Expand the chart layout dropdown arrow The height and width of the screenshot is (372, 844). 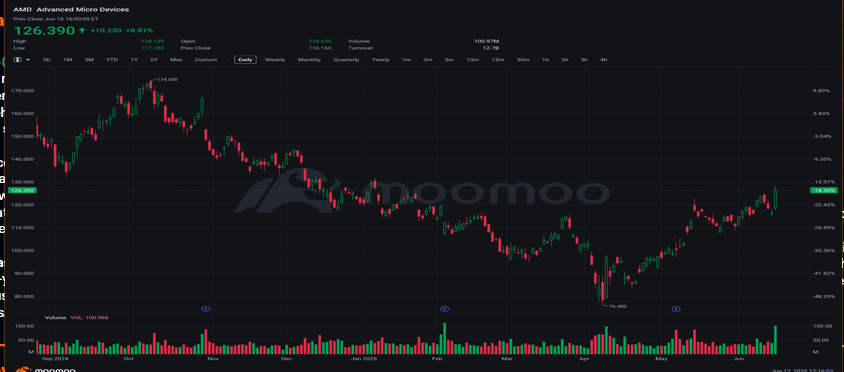coord(28,60)
